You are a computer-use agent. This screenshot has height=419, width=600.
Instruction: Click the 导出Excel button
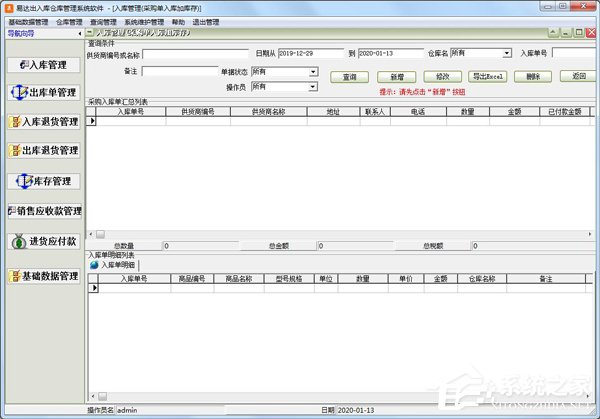488,77
